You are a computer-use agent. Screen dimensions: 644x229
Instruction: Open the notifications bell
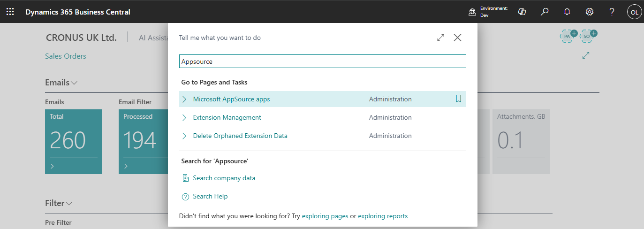[567, 12]
